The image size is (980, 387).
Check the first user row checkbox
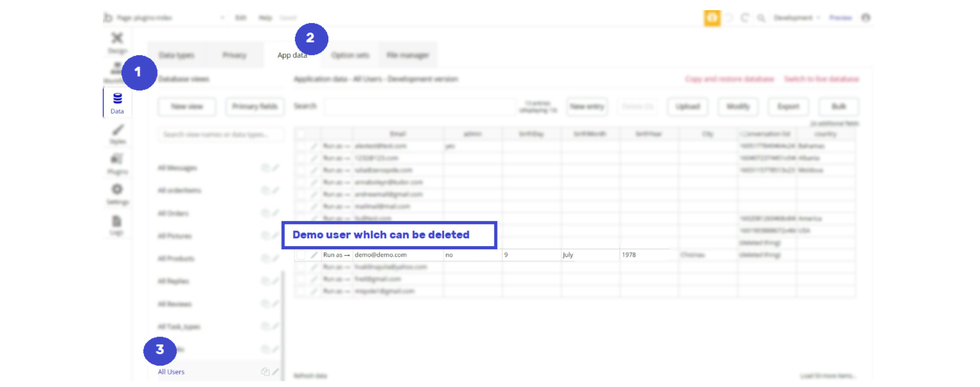click(x=301, y=146)
